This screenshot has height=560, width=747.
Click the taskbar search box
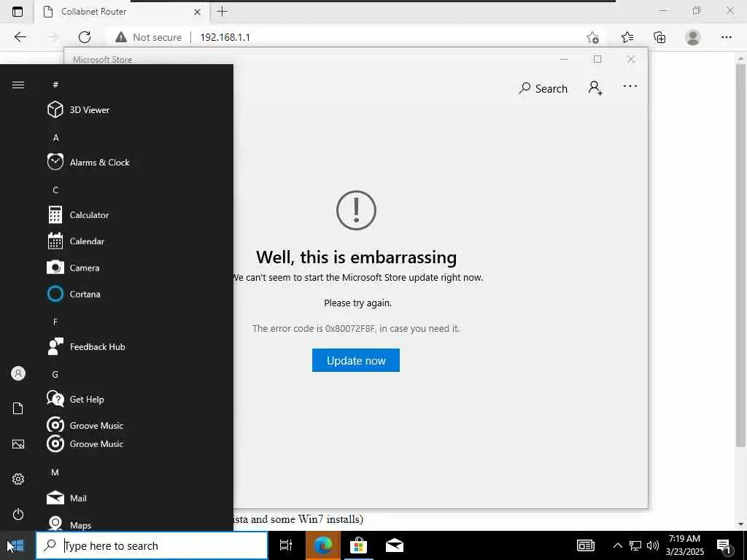pos(152,545)
